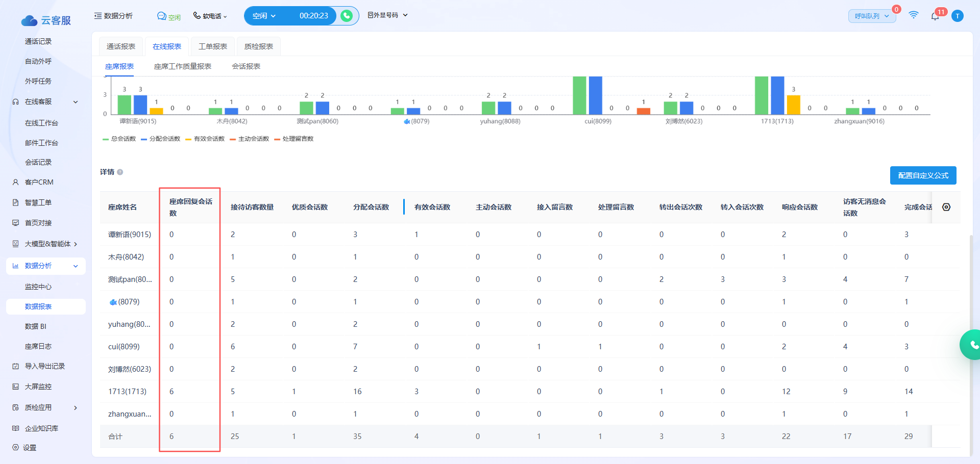Expand the 质检应用 sidebar menu
This screenshot has height=464, width=980.
(x=45, y=407)
